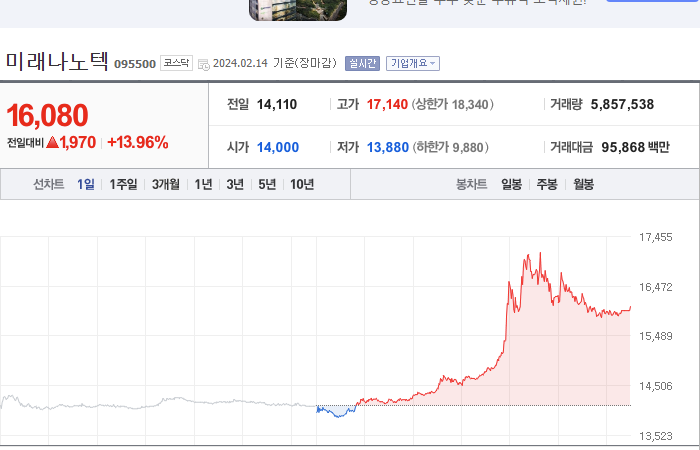Click the current price 16,080

[47, 115]
